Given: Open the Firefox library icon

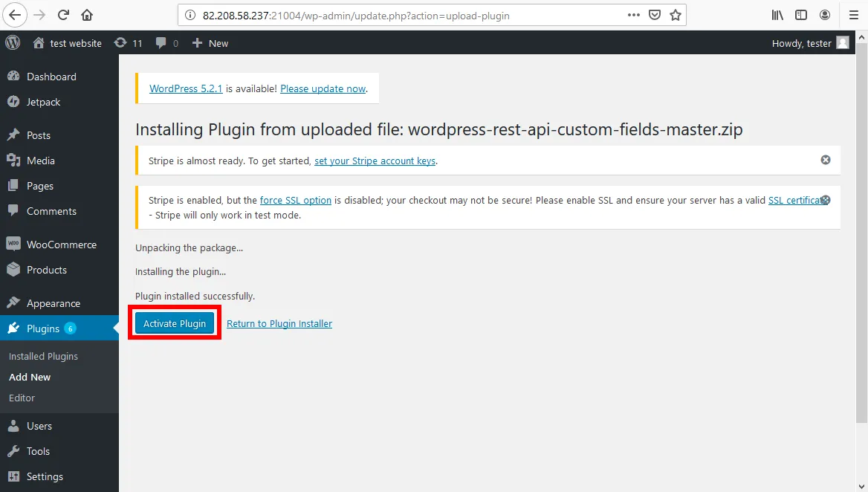Looking at the screenshot, I should pos(777,15).
